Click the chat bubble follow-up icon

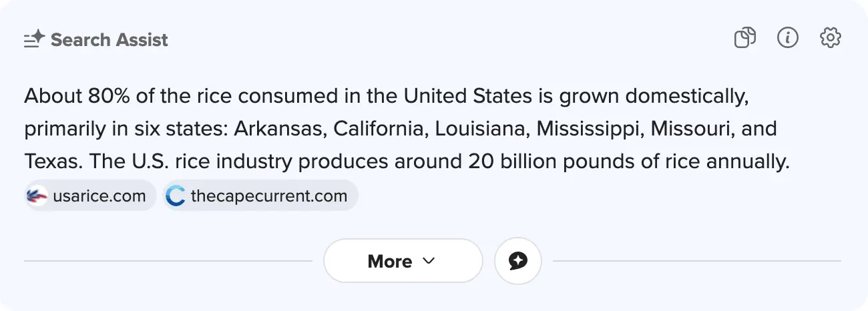coord(517,261)
